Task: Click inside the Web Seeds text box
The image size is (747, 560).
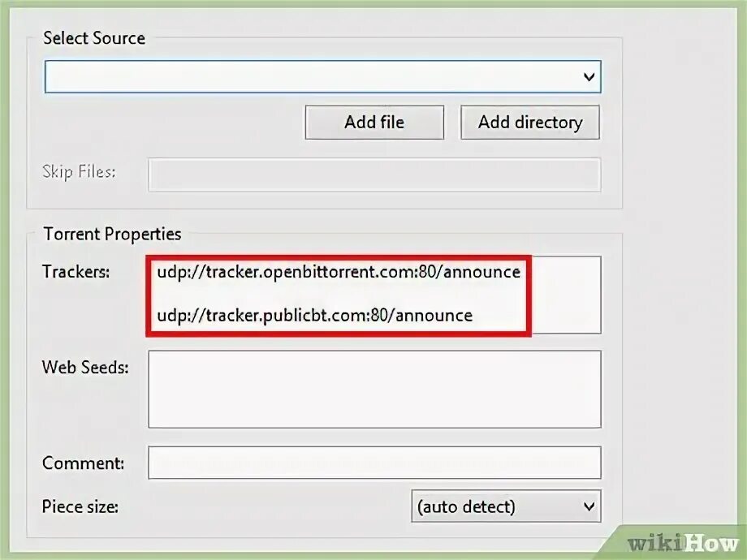Action: [374, 389]
